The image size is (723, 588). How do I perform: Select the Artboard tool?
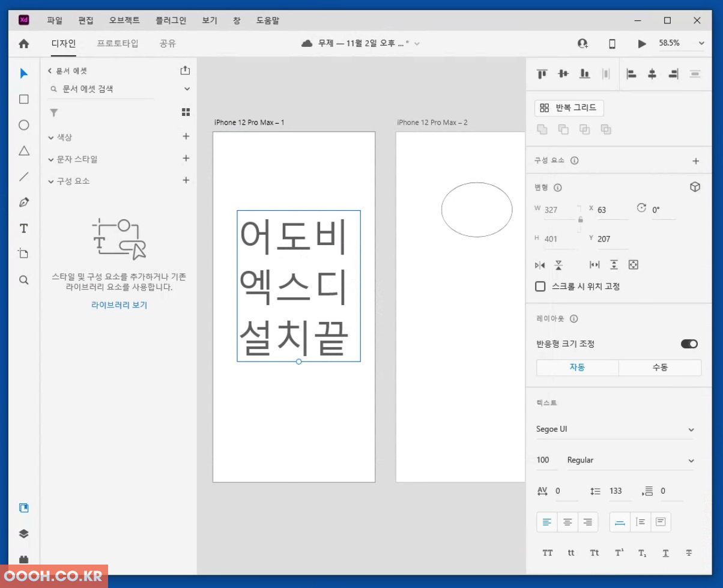coord(24,253)
